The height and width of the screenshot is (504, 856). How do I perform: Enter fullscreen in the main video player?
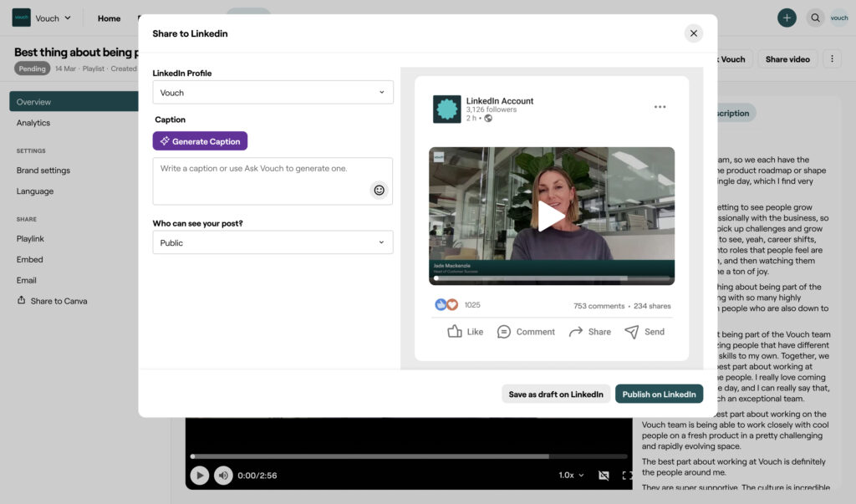pos(627,475)
